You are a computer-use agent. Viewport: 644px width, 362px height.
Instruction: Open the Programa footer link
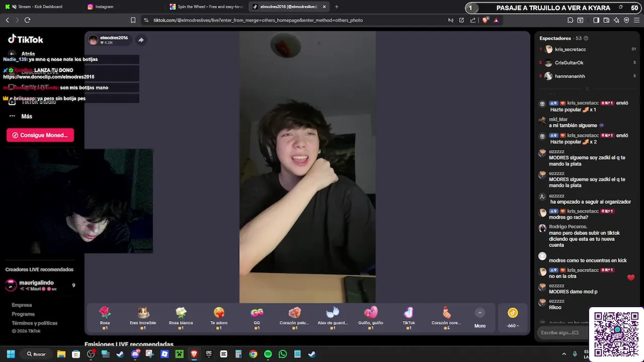23,314
